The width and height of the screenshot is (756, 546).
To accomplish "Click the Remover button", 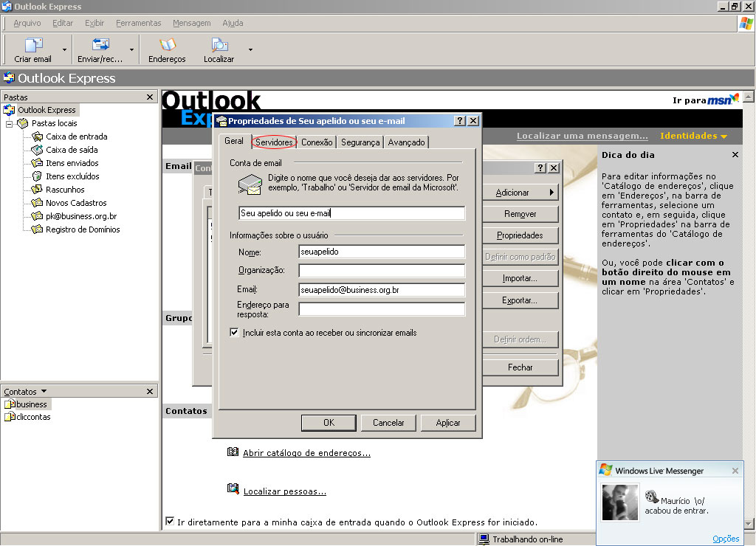I will (520, 214).
